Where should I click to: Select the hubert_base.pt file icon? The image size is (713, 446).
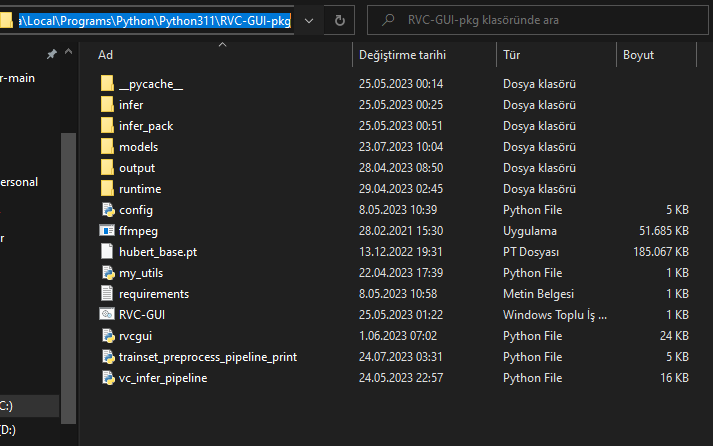(108, 252)
